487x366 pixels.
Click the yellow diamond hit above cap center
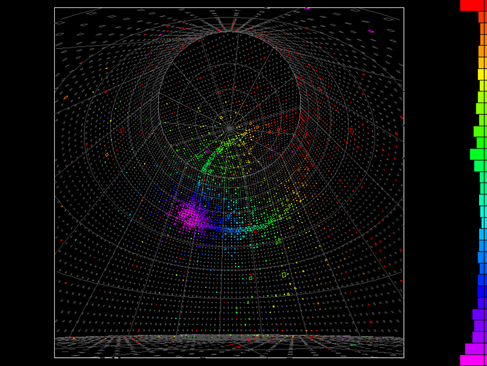(x=221, y=117)
